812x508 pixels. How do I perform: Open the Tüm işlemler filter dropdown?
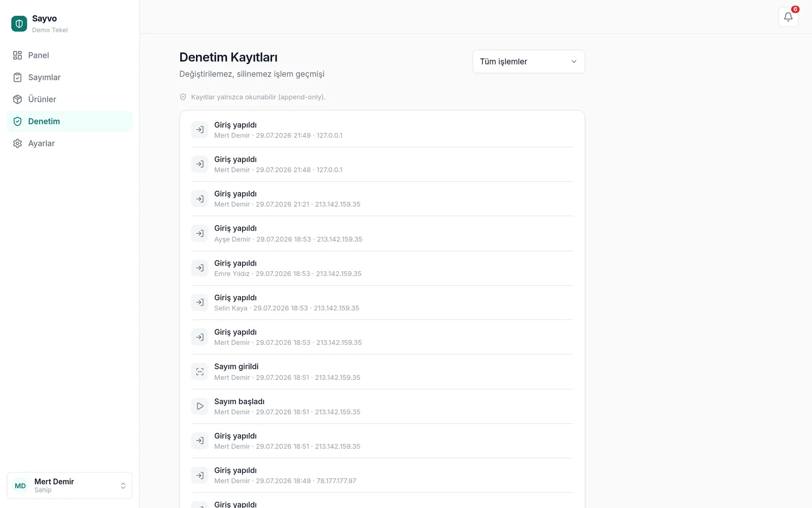pos(529,61)
